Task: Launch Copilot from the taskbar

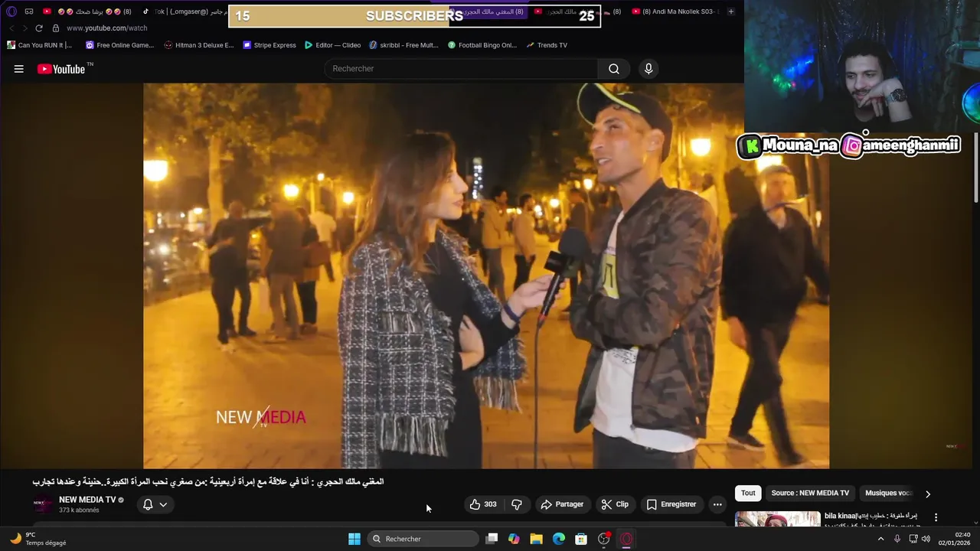Action: click(x=514, y=539)
